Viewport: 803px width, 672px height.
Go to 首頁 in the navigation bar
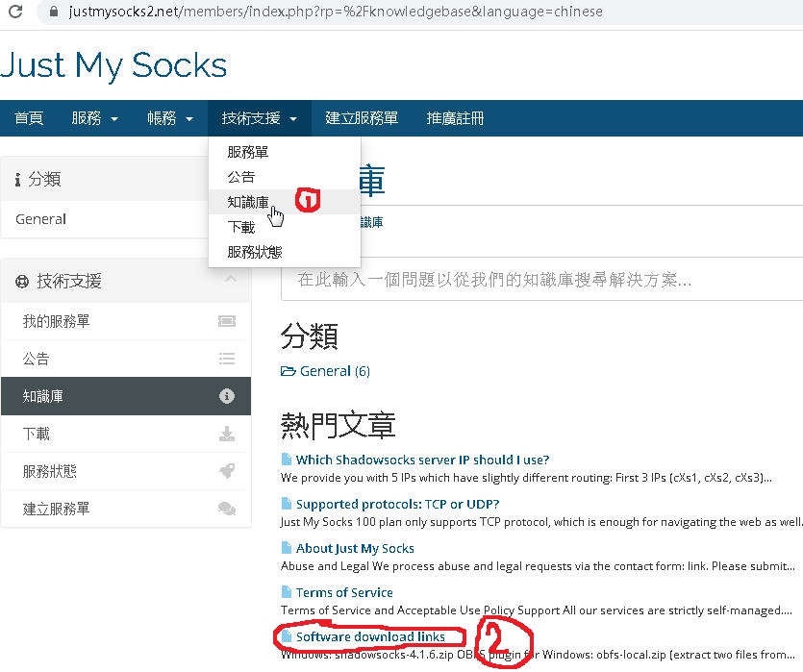tap(29, 118)
